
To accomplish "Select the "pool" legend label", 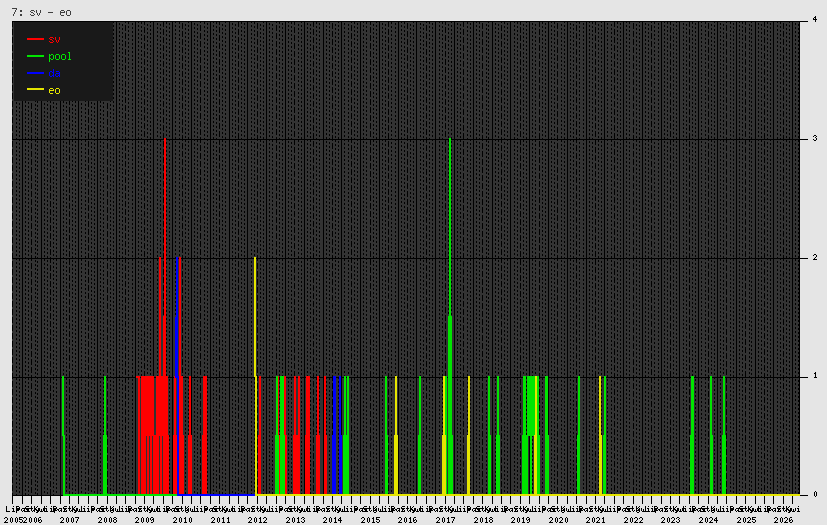I will [x=60, y=56].
